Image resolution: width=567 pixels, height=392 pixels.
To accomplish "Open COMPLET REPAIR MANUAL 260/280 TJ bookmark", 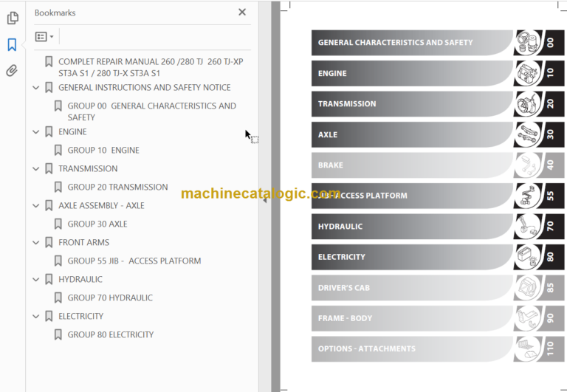I will (151, 67).
